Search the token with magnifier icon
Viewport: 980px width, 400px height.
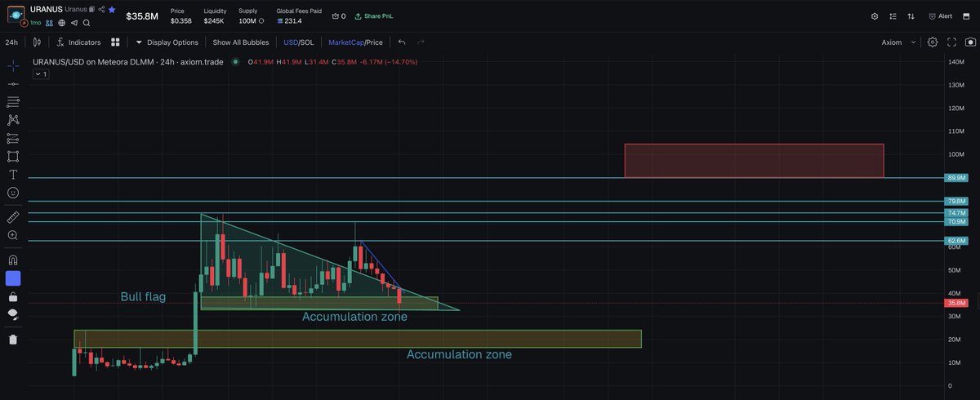click(x=86, y=23)
